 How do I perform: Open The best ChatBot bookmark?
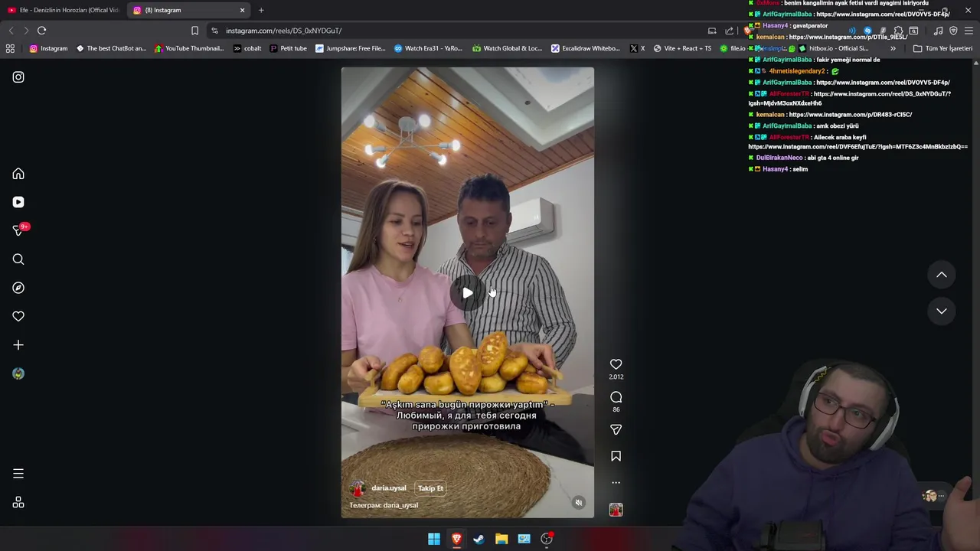(110, 48)
